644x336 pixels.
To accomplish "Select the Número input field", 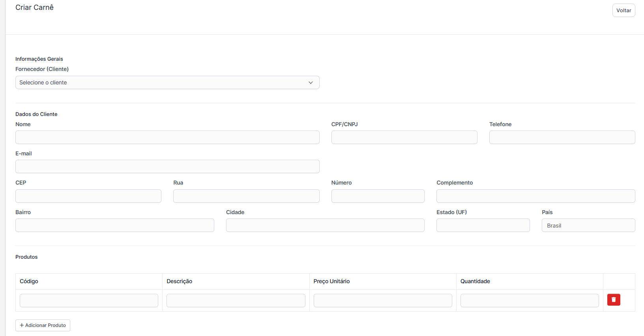I will point(378,196).
